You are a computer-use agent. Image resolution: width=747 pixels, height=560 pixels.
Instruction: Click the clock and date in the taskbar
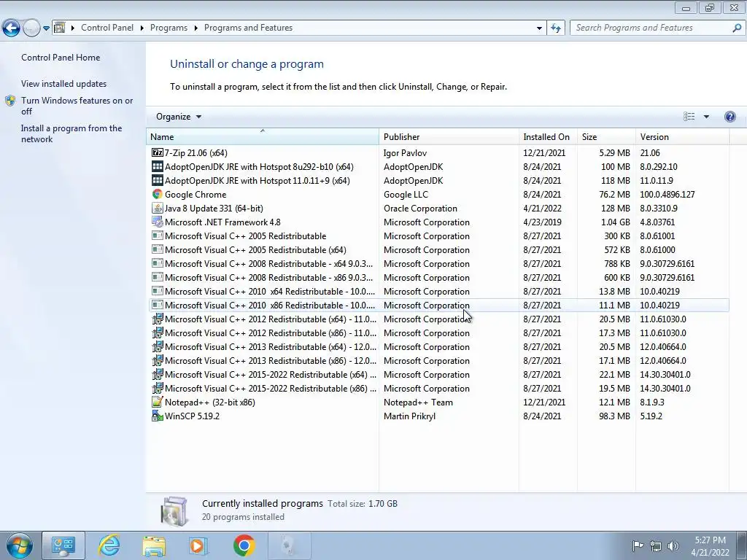[710, 546]
